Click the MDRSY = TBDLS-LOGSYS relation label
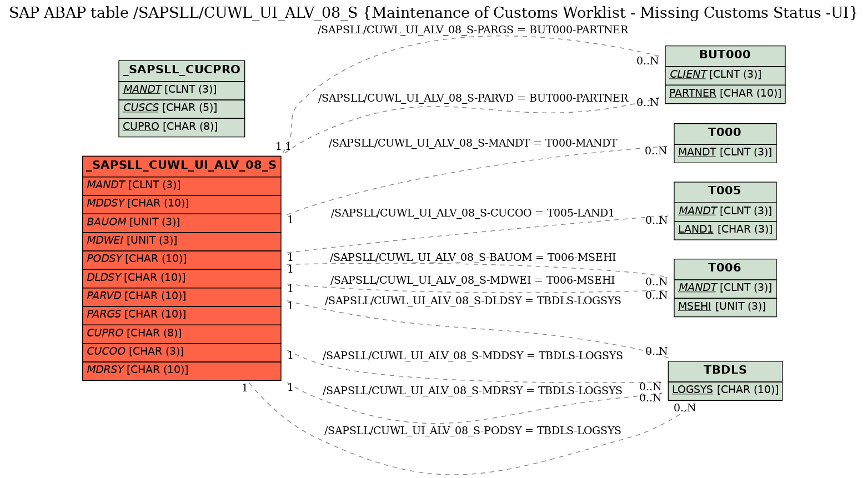This screenshot has width=868, height=478. click(473, 391)
